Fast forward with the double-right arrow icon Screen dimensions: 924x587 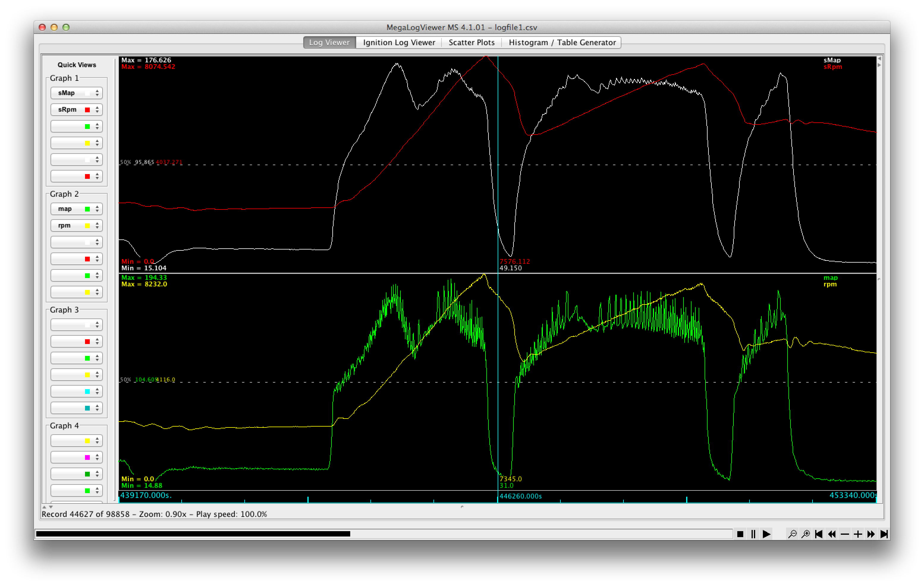[871, 534]
